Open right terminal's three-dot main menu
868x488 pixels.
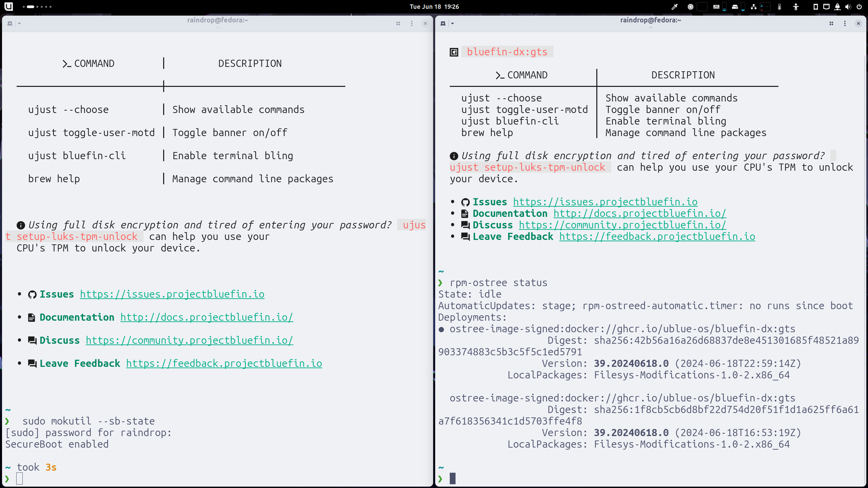(x=845, y=23)
